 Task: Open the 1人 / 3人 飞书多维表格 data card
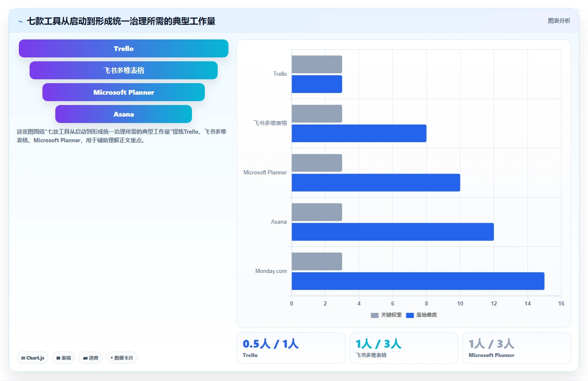[x=404, y=348]
